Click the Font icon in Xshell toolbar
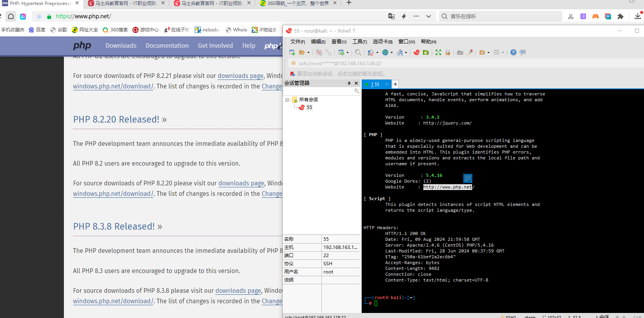 tap(400, 52)
